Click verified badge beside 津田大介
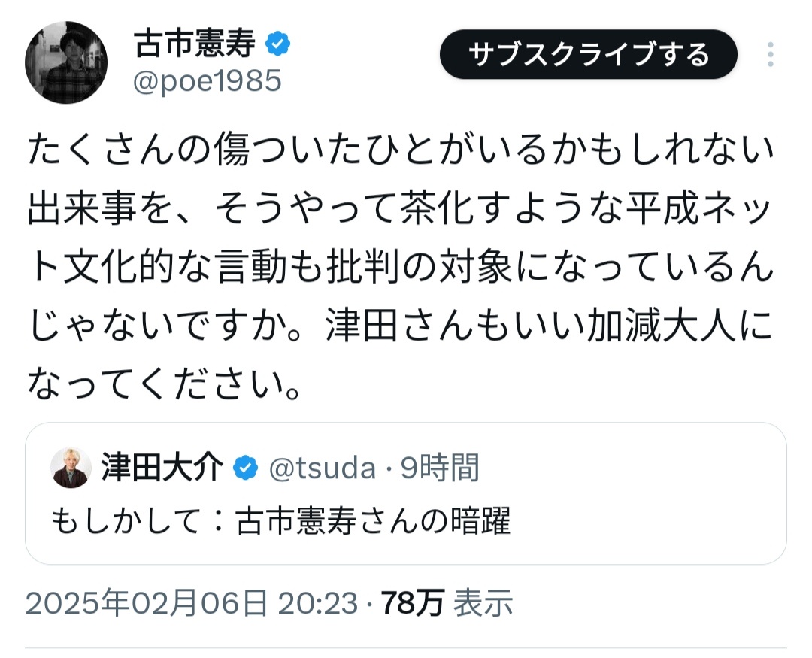Screen dimensions: 812x658 click(245, 468)
